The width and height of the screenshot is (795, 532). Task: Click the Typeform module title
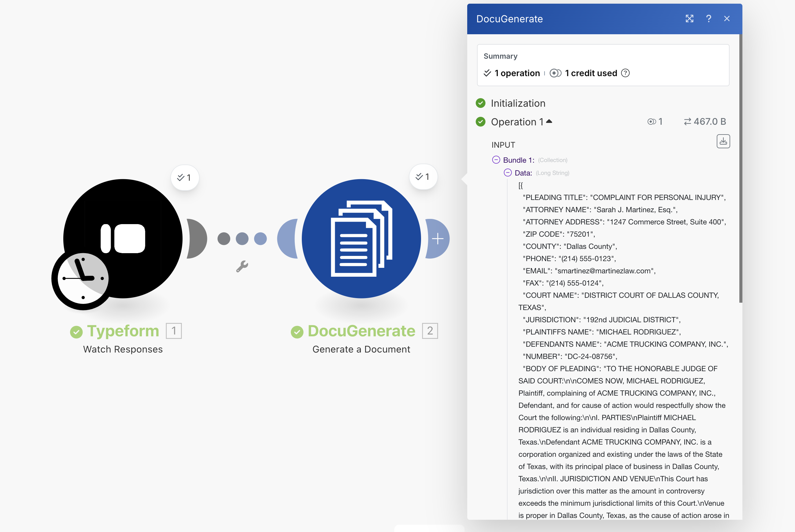tap(123, 331)
